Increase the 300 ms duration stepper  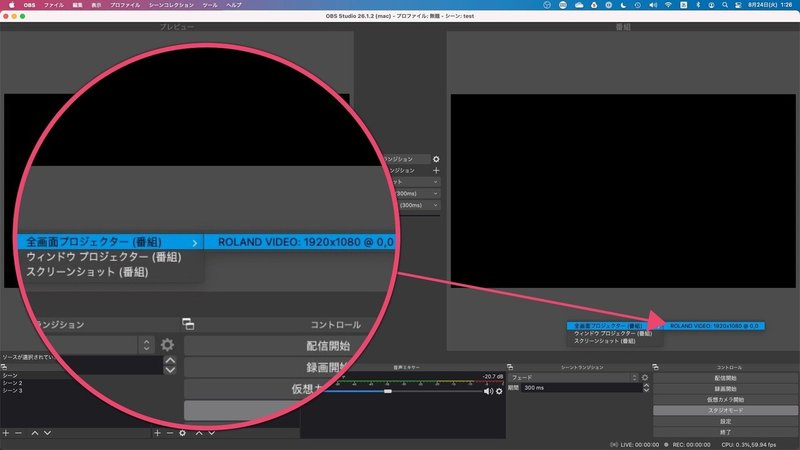646,386
